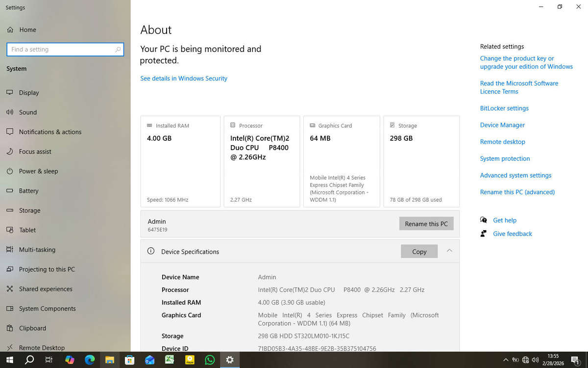This screenshot has width=588, height=368.
Task: Click Rename this PC (advanced) link
Action: (517, 192)
